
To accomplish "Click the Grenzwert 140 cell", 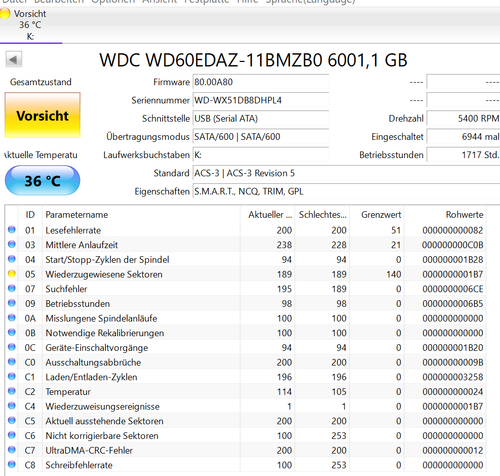I will pos(393,274).
